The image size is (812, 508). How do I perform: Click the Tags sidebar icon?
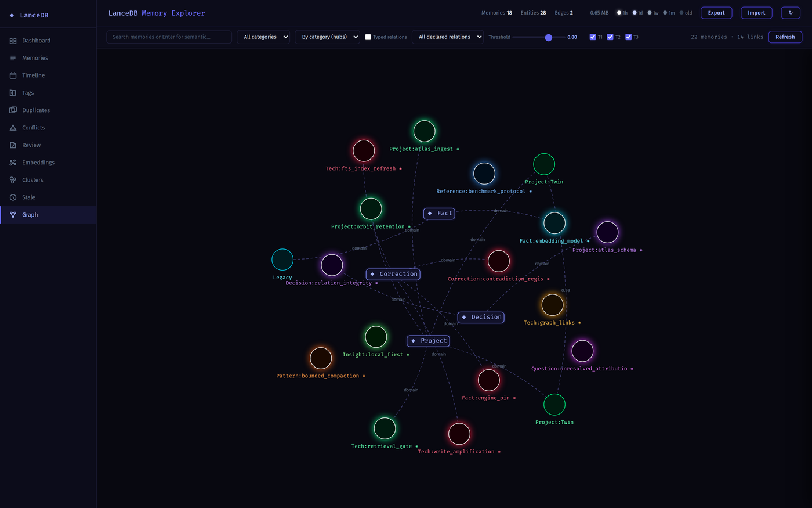point(13,93)
